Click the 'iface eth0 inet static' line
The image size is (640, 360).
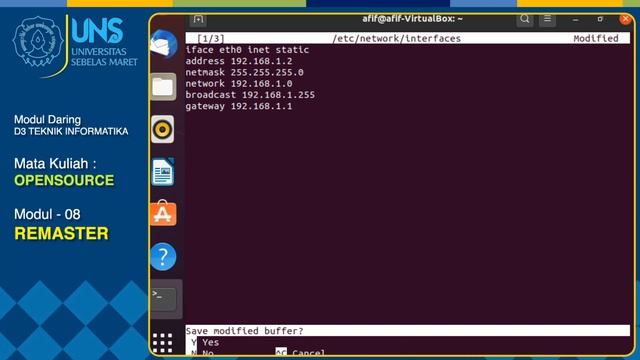pyautogui.click(x=247, y=50)
